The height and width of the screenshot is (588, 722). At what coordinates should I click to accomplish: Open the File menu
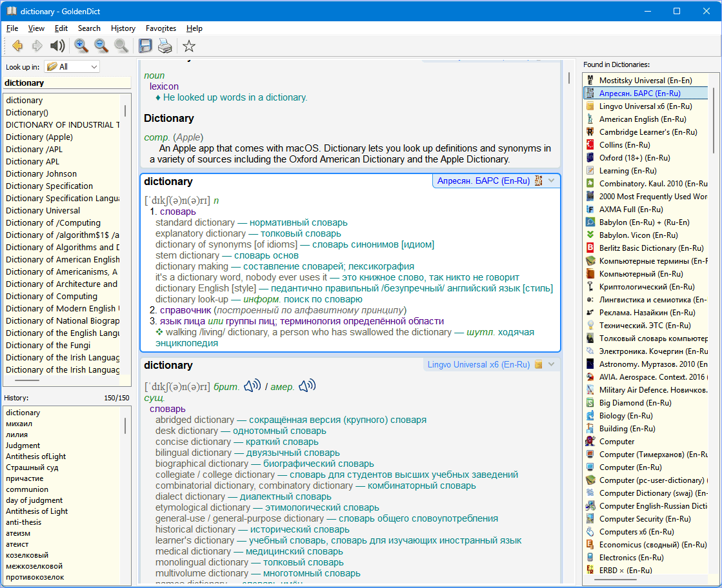[12, 28]
